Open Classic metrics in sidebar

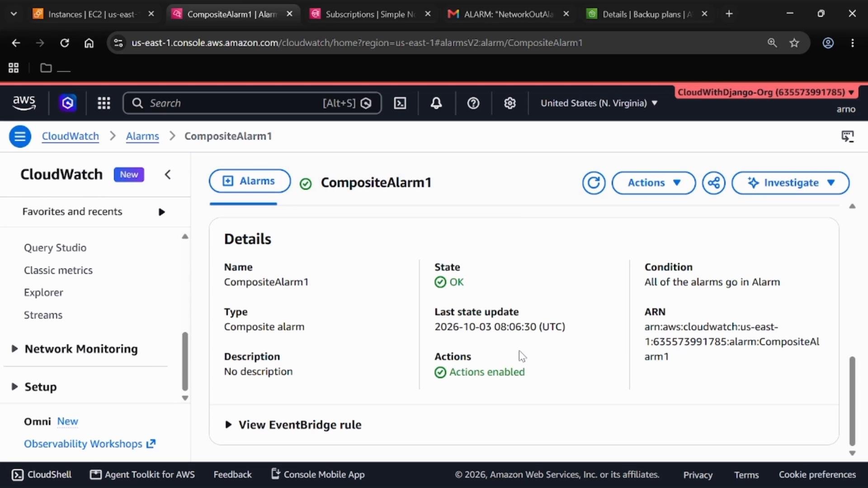[x=58, y=270]
